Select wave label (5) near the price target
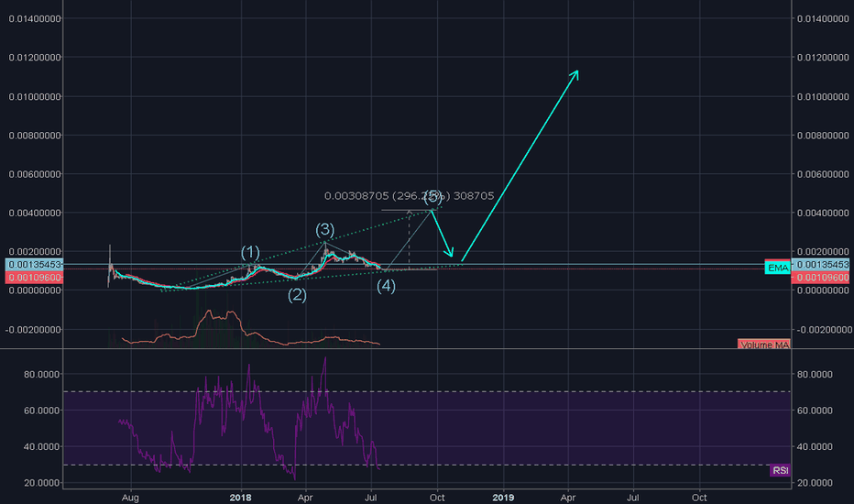Viewport: 854px width, 504px height. (433, 197)
